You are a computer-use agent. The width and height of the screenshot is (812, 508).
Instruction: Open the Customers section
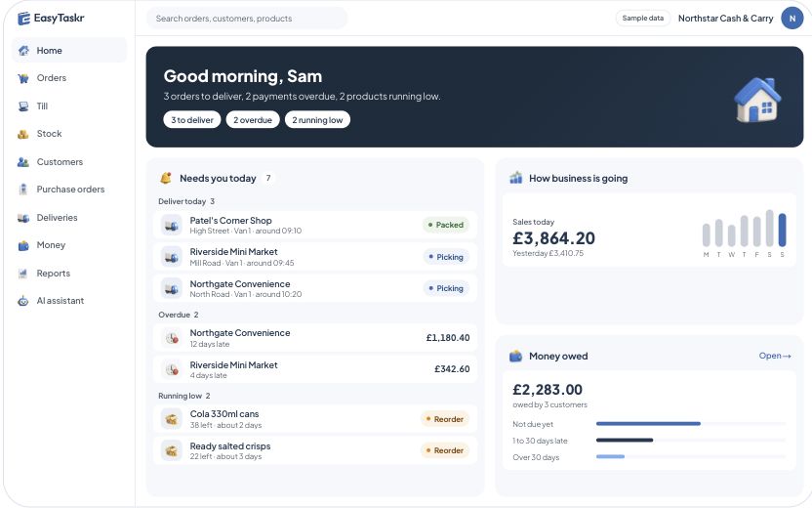[x=60, y=162]
